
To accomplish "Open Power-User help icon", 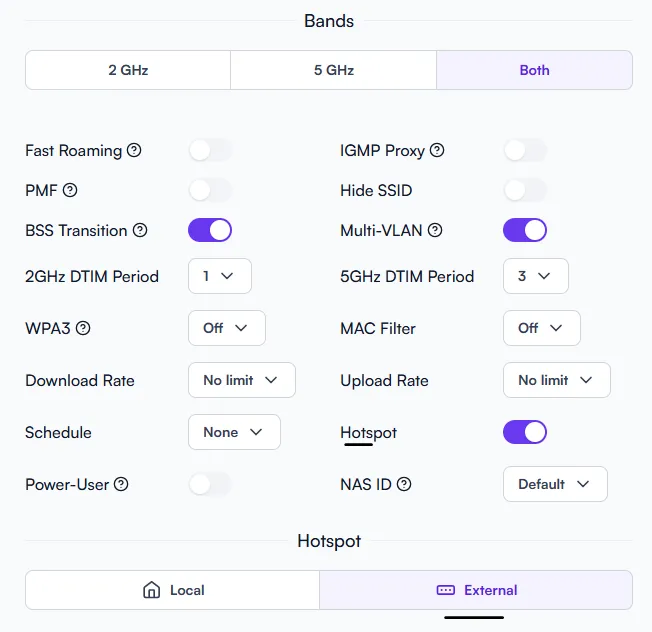I will click(x=121, y=484).
